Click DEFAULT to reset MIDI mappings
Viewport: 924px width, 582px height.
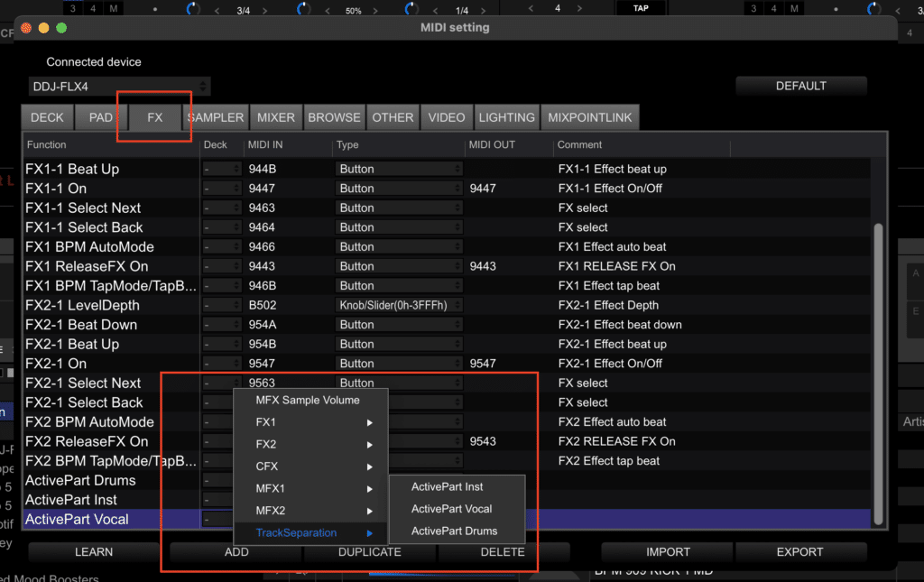click(x=800, y=85)
